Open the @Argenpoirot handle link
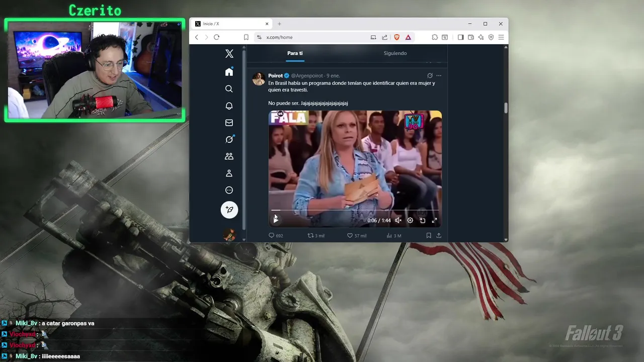The height and width of the screenshot is (362, 644). (x=307, y=76)
